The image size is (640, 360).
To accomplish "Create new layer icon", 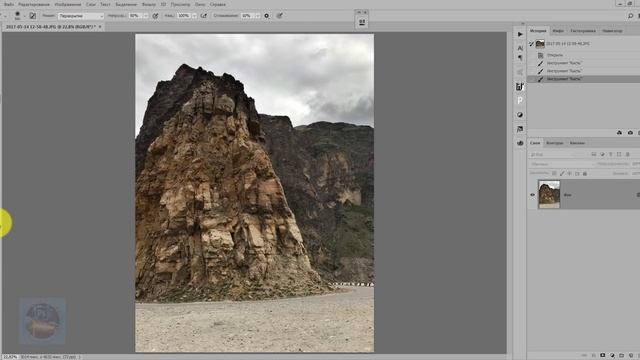I will coord(631,356).
